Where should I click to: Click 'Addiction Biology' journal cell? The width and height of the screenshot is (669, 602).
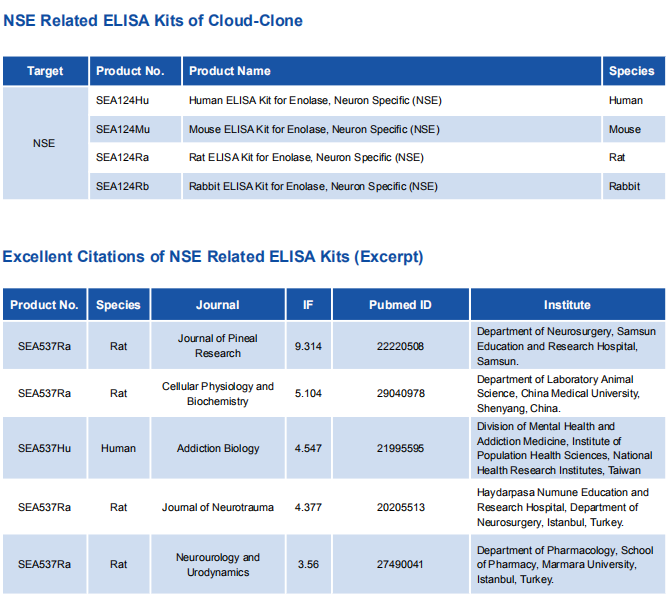tap(218, 448)
